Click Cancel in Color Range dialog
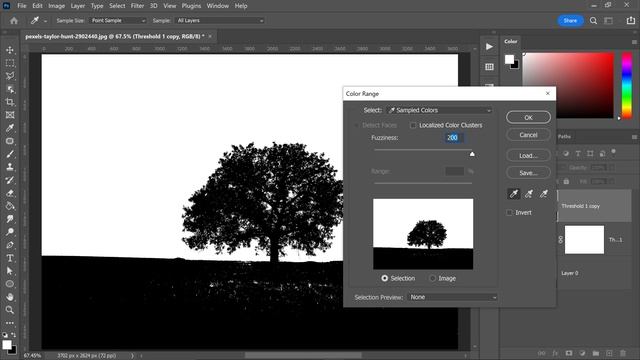Screen dimensions: 640x360 pyautogui.click(x=528, y=135)
